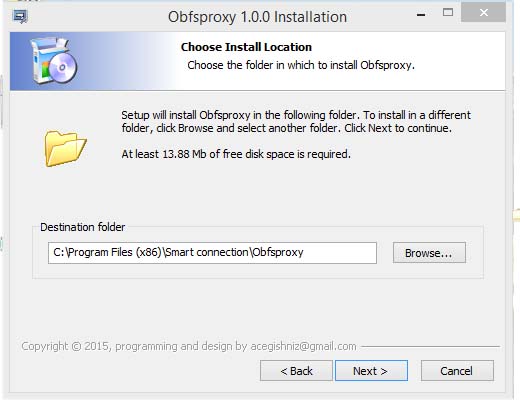Viewport: 520px width, 400px height.
Task: Click the yellow open folder icon
Action: point(65,149)
